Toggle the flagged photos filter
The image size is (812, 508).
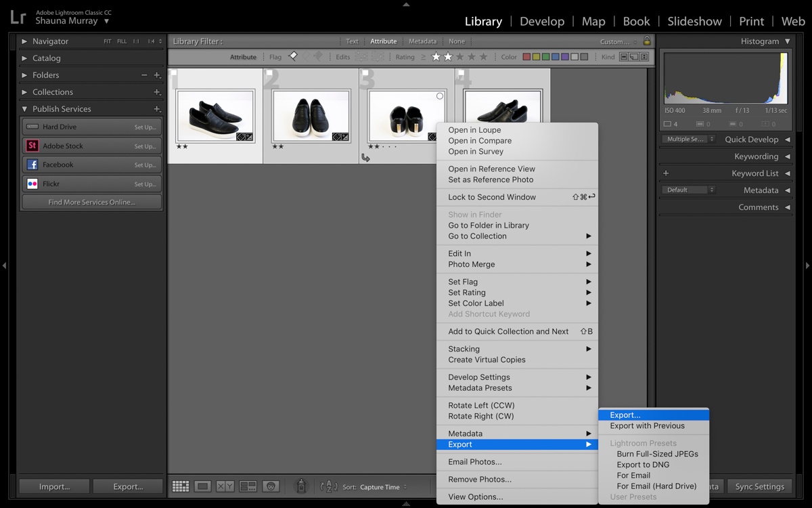[x=293, y=57]
